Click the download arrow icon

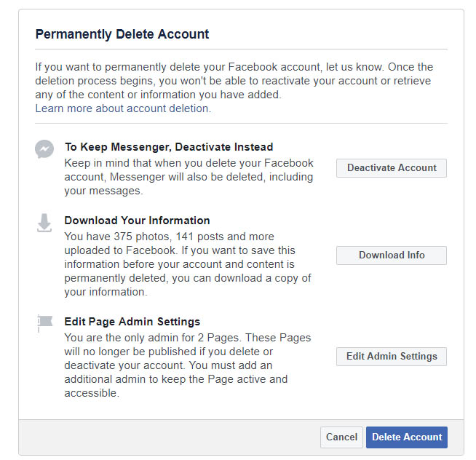tap(44, 223)
